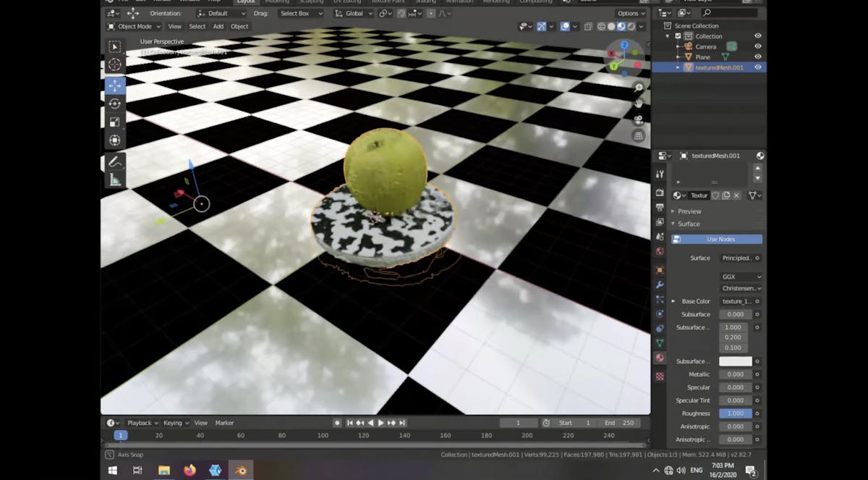Open the Render properties tab
The image size is (868, 480).
tap(660, 193)
